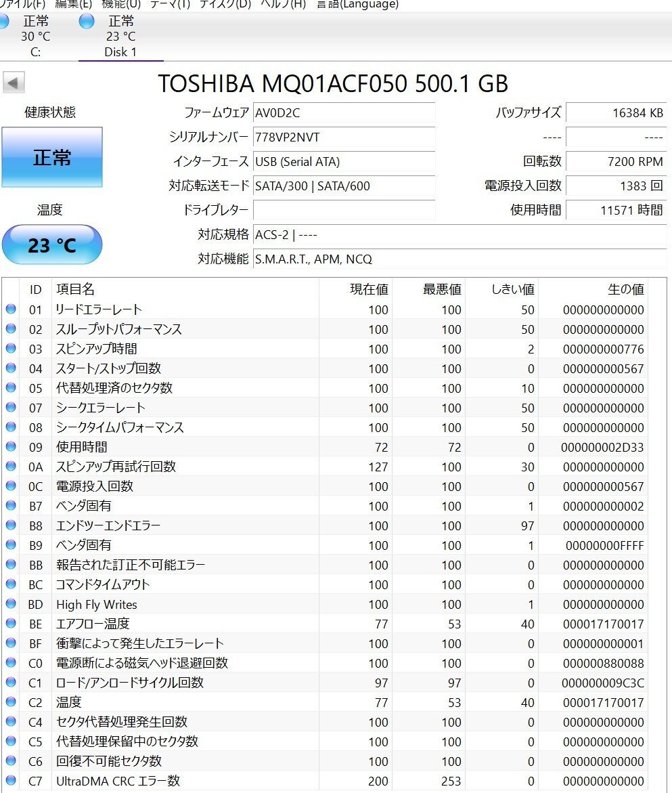The width and height of the screenshot is (672, 793).
Task: Click status orb for ID 09 使用時間 row
Action: tap(11, 446)
